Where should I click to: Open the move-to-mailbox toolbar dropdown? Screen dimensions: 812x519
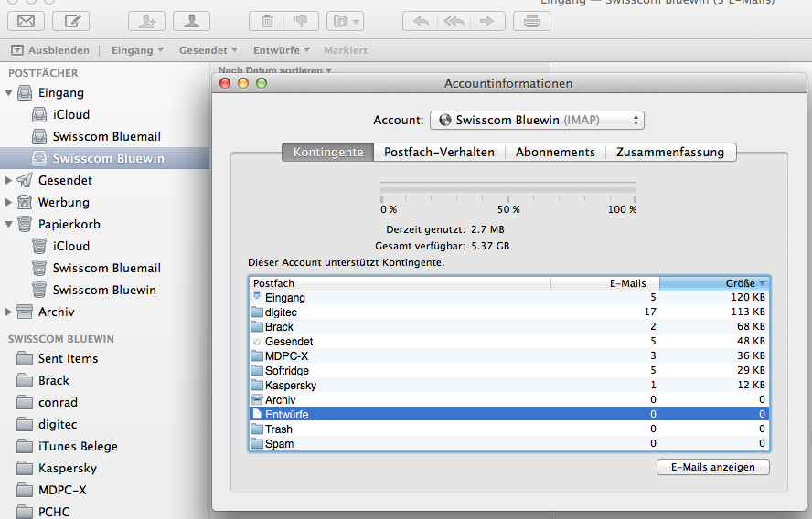tap(346, 21)
